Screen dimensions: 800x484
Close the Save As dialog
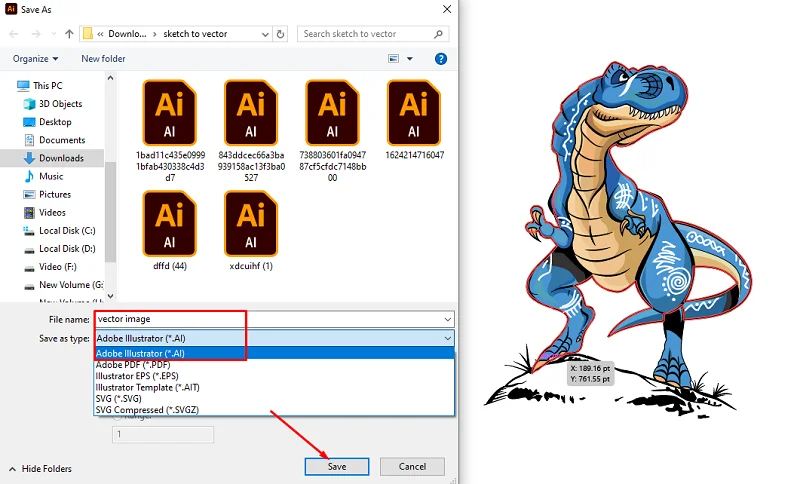pyautogui.click(x=447, y=9)
